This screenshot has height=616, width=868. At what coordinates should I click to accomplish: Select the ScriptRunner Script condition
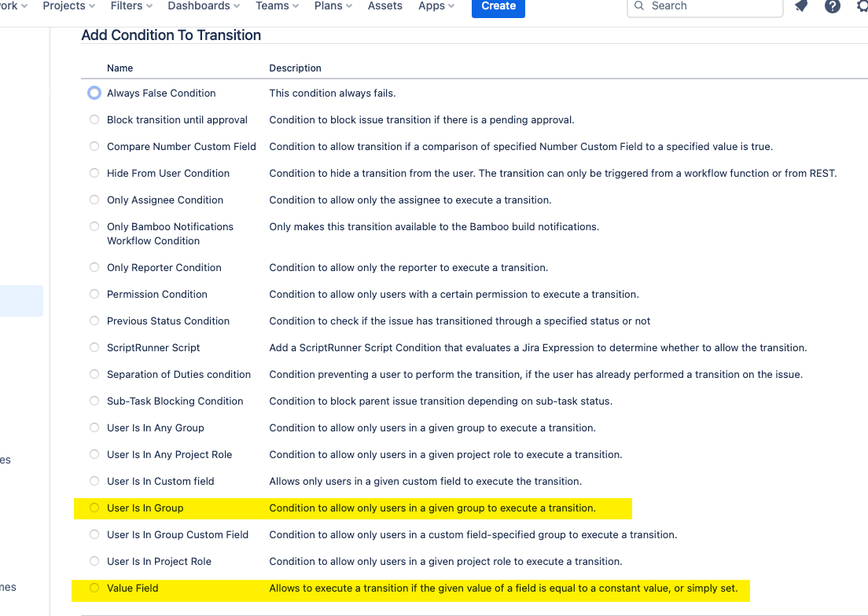point(94,347)
